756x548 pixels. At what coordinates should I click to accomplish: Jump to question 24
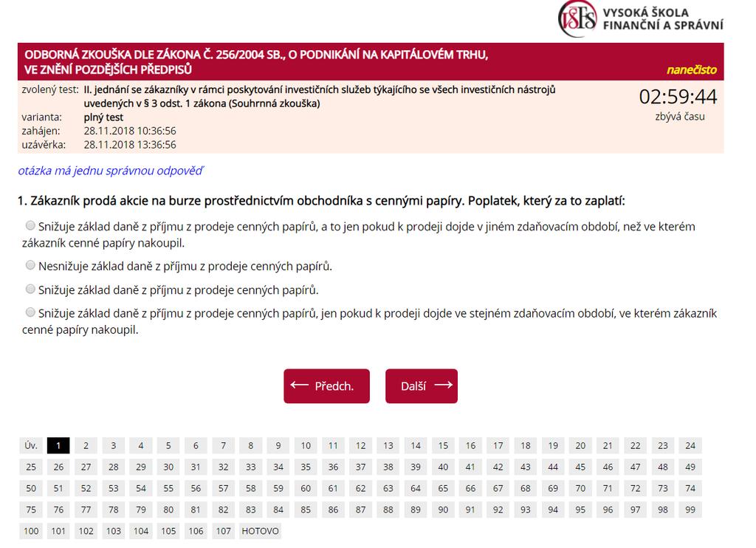coord(690,446)
